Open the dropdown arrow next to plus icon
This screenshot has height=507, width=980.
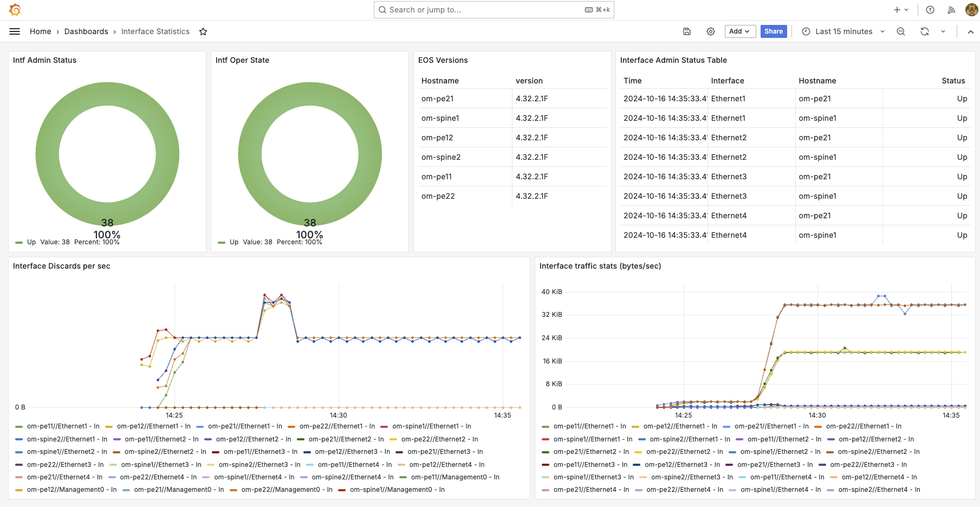click(x=906, y=10)
